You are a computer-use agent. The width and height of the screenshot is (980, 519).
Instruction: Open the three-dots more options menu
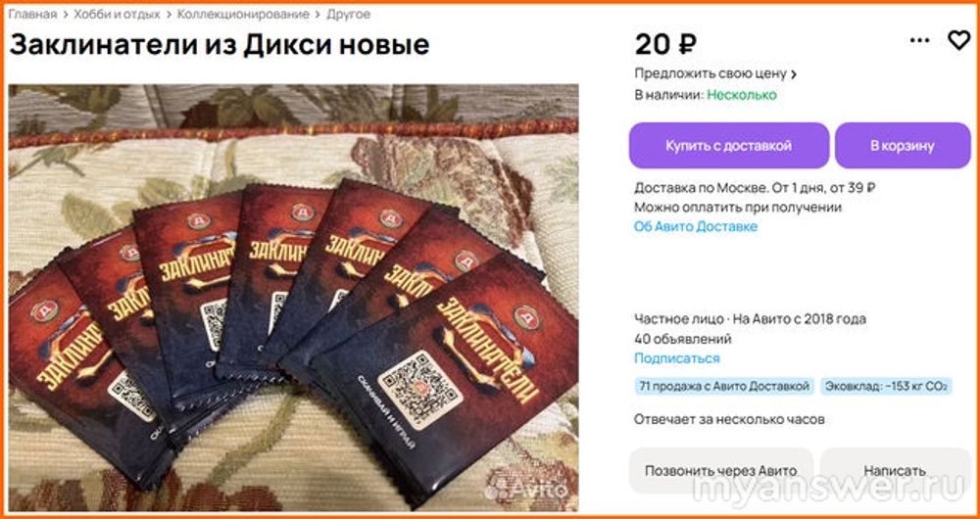[x=920, y=41]
